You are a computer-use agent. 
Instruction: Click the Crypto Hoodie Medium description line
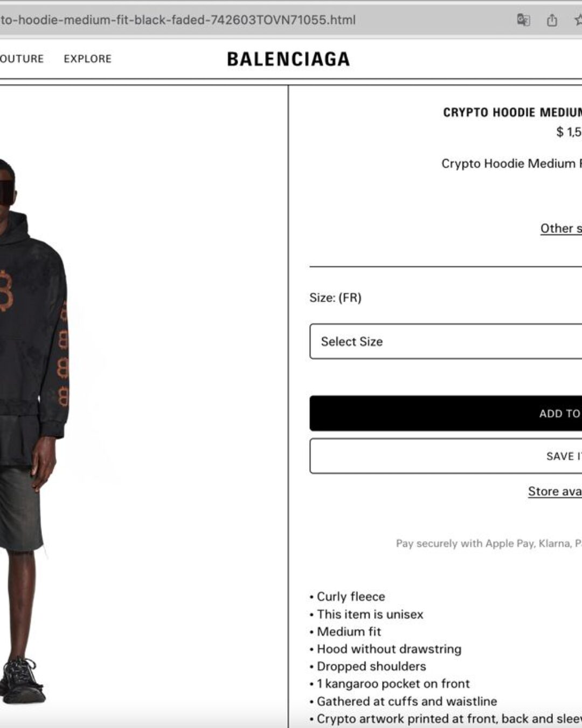pos(511,163)
